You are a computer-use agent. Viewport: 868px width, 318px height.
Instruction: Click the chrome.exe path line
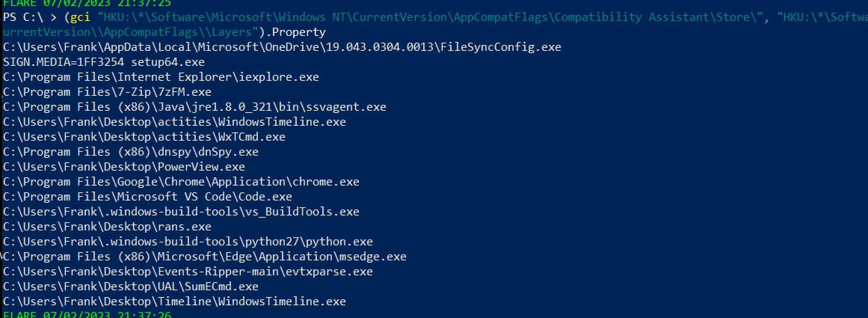coord(181,182)
